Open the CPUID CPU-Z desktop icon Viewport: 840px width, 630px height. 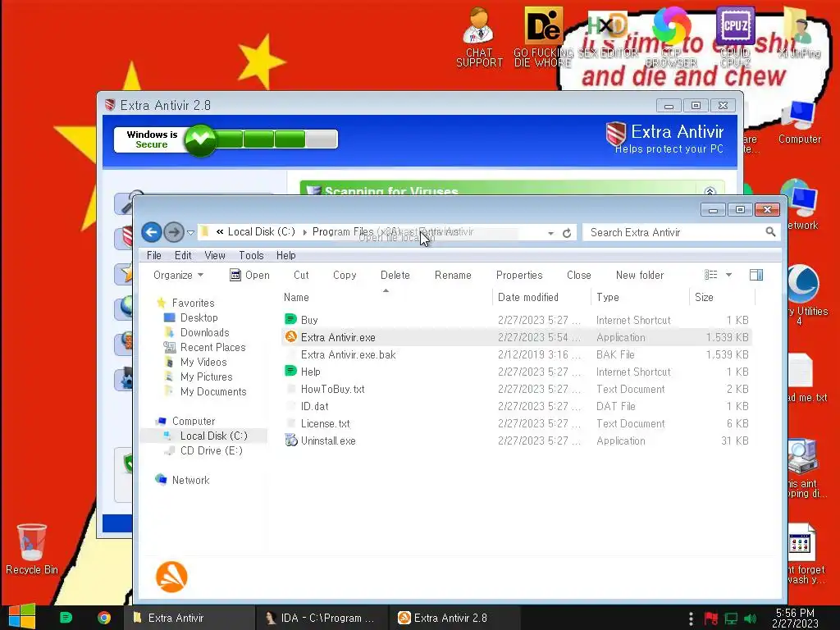coord(735,38)
